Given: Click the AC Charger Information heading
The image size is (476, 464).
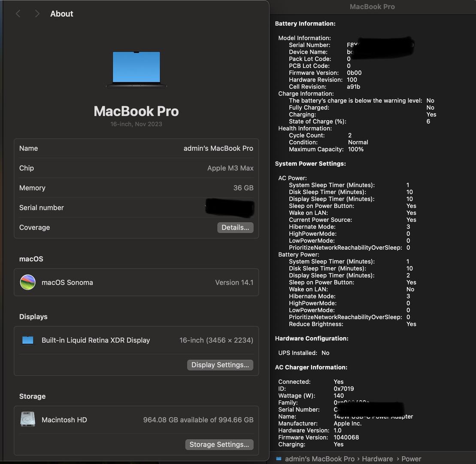Looking at the screenshot, I should (x=311, y=367).
